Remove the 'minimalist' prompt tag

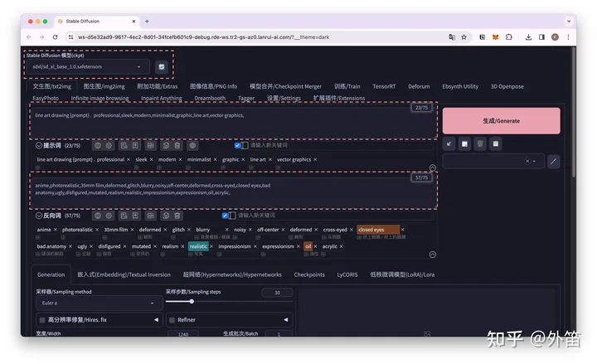click(x=215, y=159)
